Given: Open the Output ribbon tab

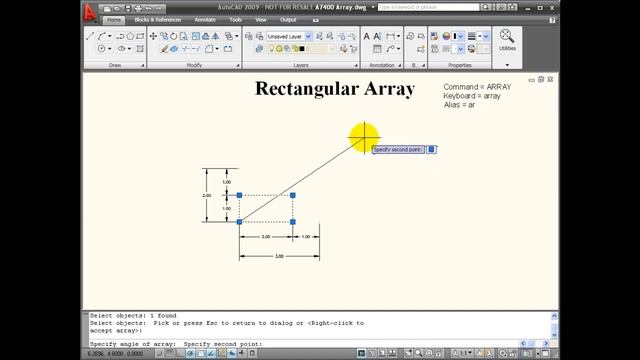Looking at the screenshot, I should [288, 20].
